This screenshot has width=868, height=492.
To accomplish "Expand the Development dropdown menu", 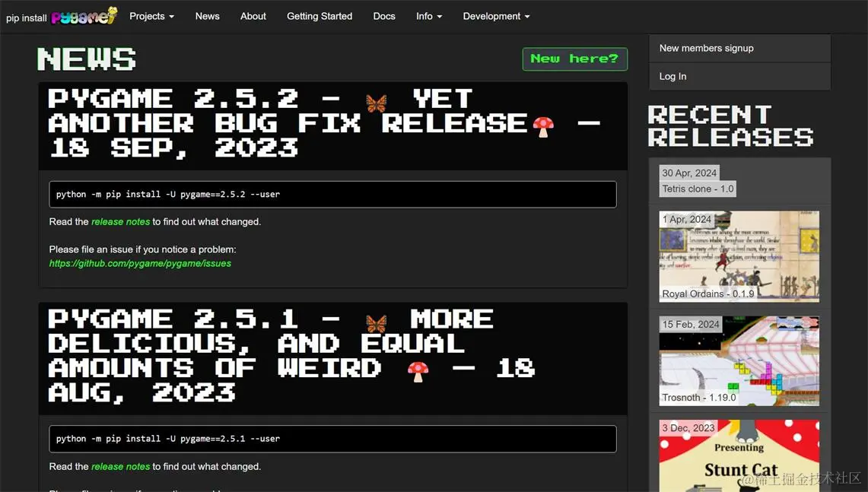I will point(496,16).
